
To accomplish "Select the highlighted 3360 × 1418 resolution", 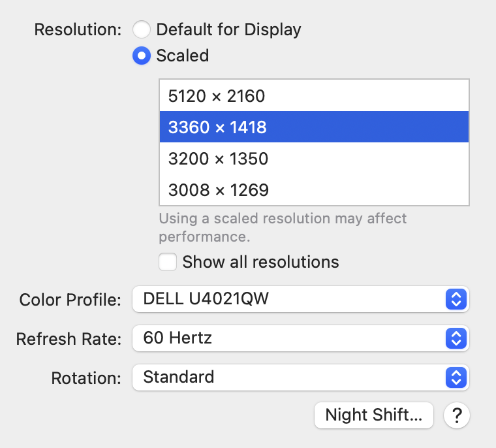I will 314,127.
